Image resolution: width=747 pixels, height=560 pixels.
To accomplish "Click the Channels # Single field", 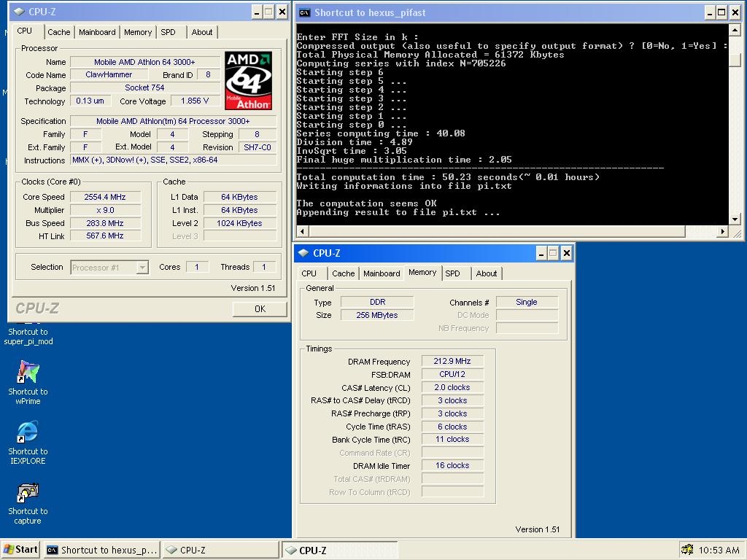I will pos(527,302).
